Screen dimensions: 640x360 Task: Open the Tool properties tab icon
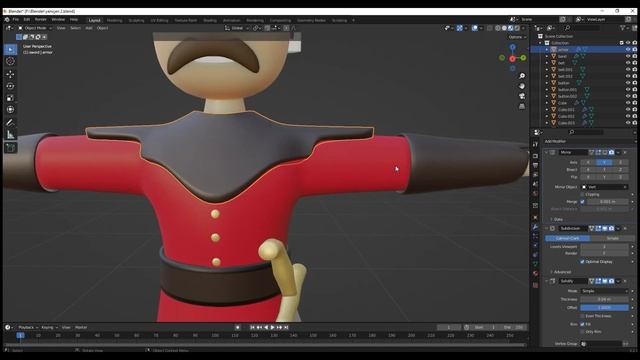click(536, 144)
